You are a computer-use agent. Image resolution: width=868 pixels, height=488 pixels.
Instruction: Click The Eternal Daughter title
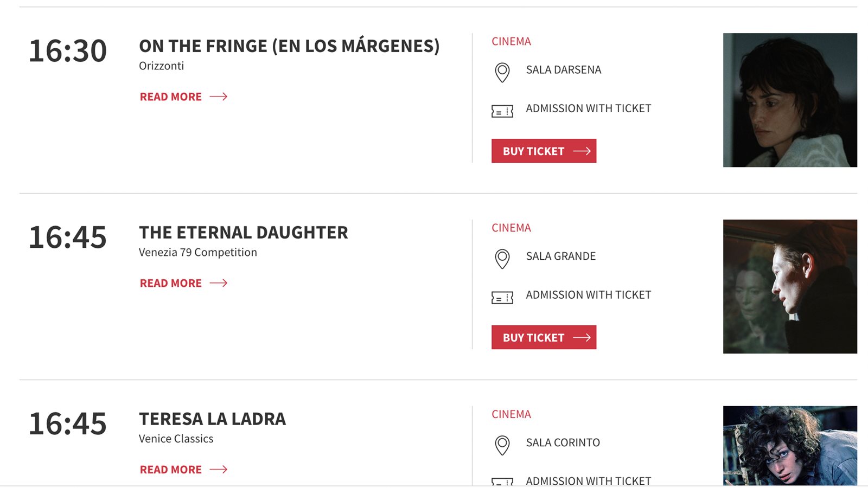pos(244,233)
